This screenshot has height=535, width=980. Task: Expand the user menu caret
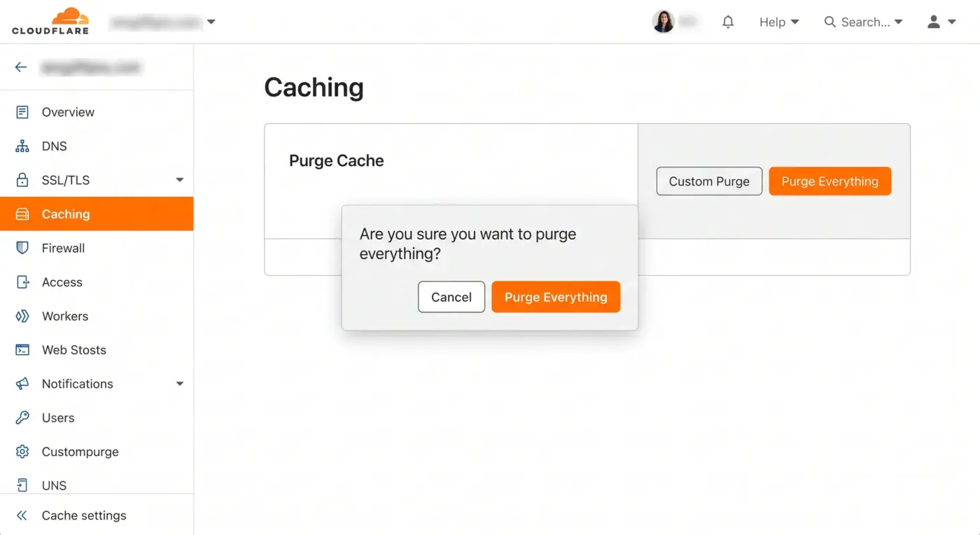952,22
